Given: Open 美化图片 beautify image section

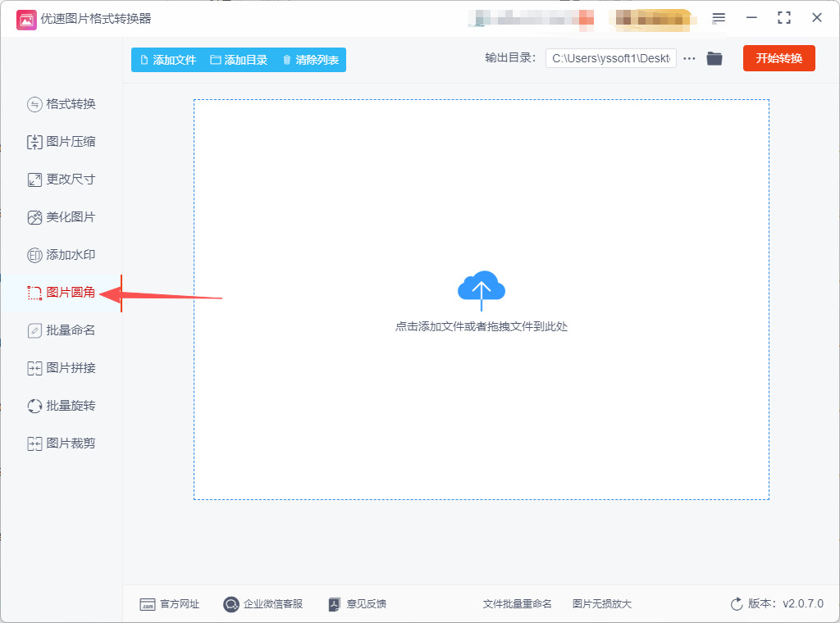Looking at the screenshot, I should coord(61,217).
